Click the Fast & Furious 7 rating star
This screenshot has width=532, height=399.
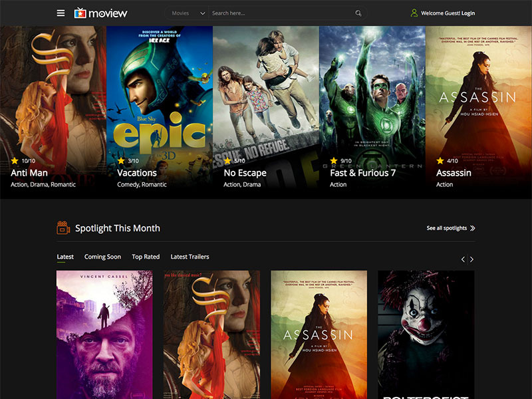click(334, 160)
